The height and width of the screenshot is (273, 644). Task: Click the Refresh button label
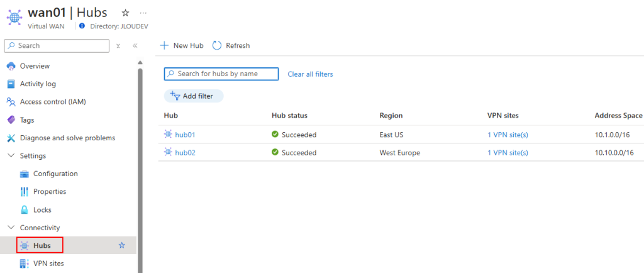tap(238, 45)
